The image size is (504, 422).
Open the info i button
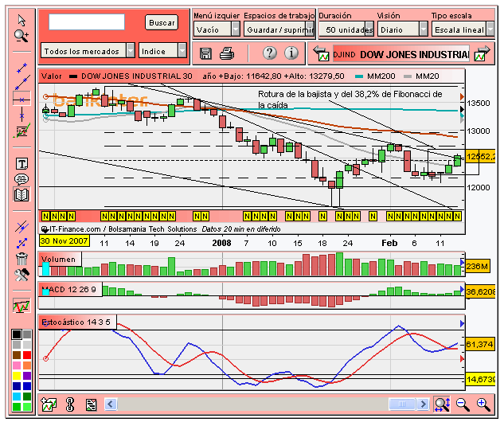pos(291,53)
